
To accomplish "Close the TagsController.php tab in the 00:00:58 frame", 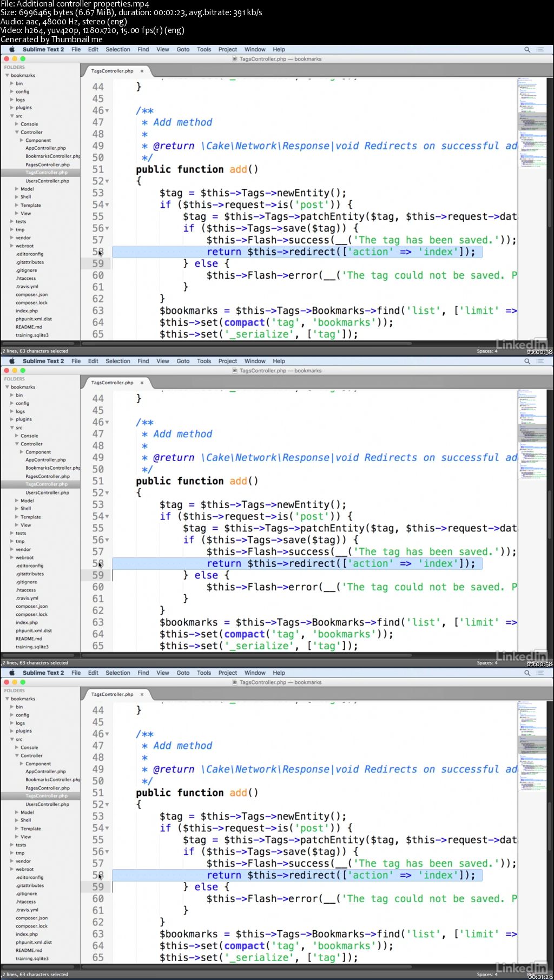I will point(142,383).
